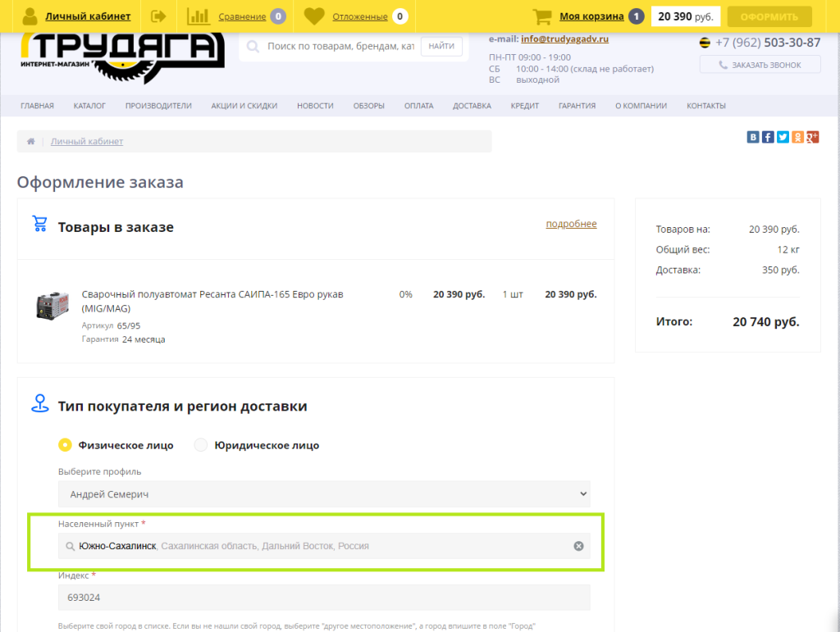This screenshot has height=632, width=840.
Task: Click Артикул 65/95 text
Action: tap(111, 325)
